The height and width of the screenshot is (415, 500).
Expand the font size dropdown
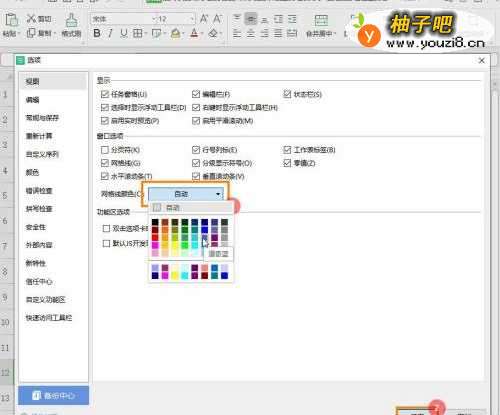[192, 19]
